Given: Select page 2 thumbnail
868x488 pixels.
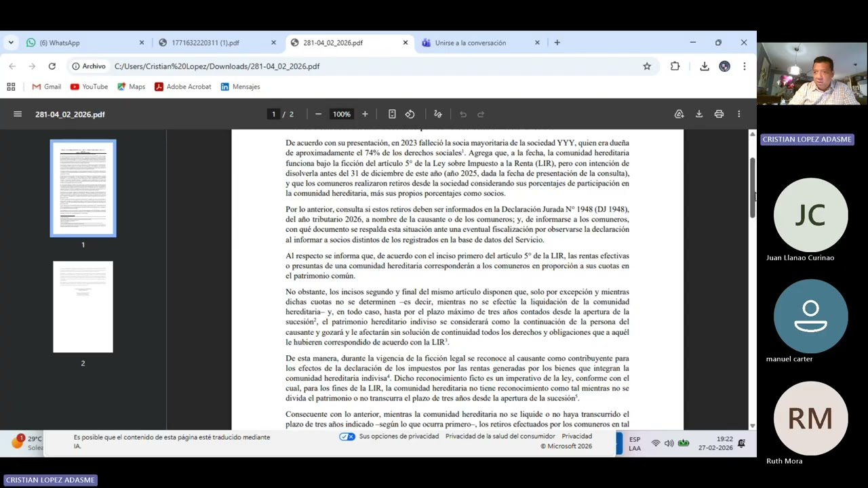Looking at the screenshot, I should pyautogui.click(x=83, y=306).
